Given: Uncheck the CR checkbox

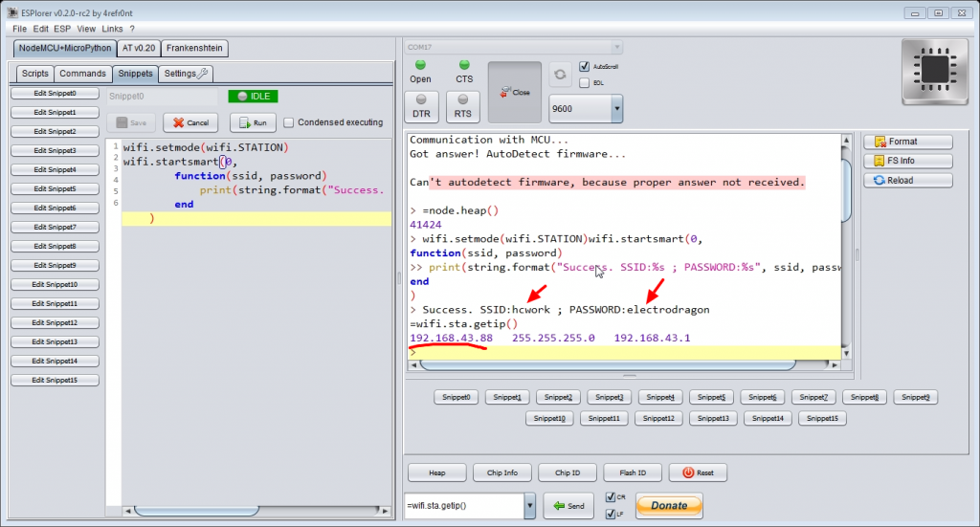Looking at the screenshot, I should (x=611, y=497).
